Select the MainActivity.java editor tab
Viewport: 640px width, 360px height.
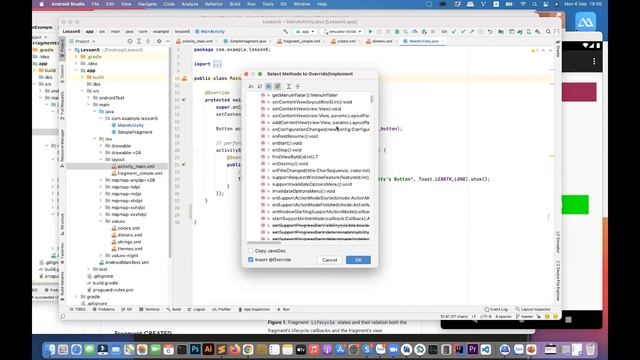(x=423, y=41)
